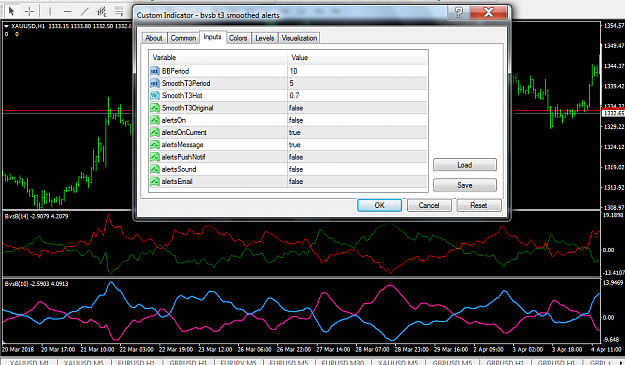This screenshot has height=365, width=625.
Task: Click the Save button
Action: point(465,185)
